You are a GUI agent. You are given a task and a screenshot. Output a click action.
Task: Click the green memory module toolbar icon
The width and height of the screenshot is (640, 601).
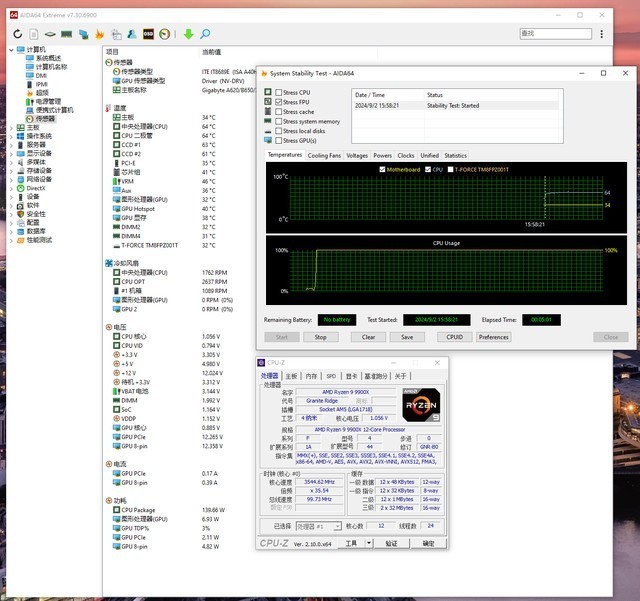67,34
